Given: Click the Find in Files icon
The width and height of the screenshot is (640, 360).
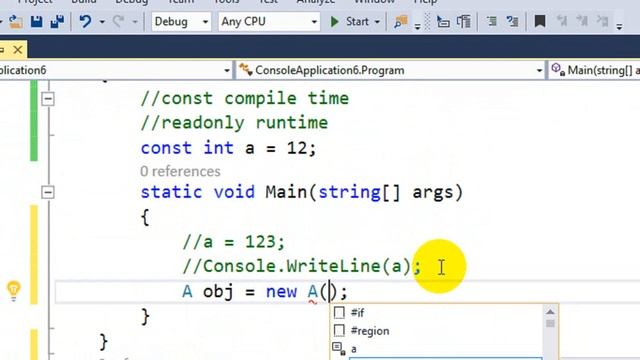Looking at the screenshot, I should point(401,22).
